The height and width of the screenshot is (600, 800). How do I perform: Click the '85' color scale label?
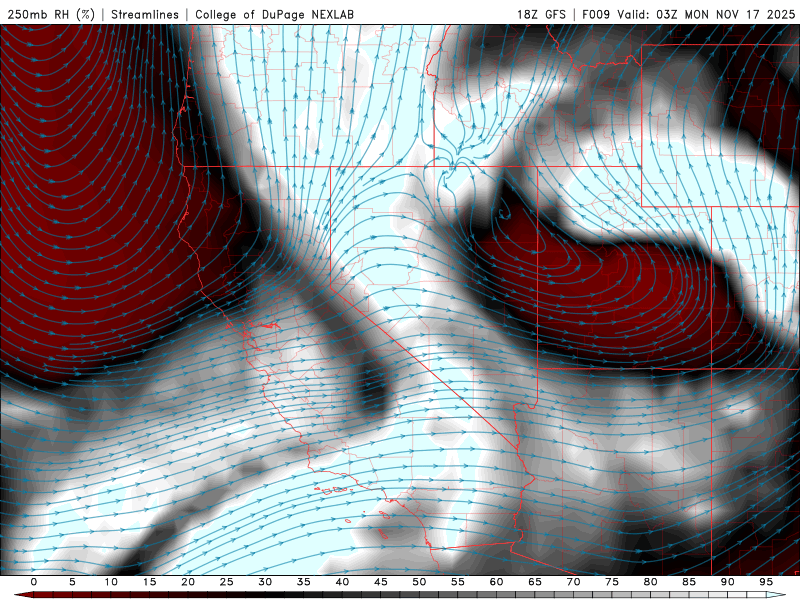point(689,582)
